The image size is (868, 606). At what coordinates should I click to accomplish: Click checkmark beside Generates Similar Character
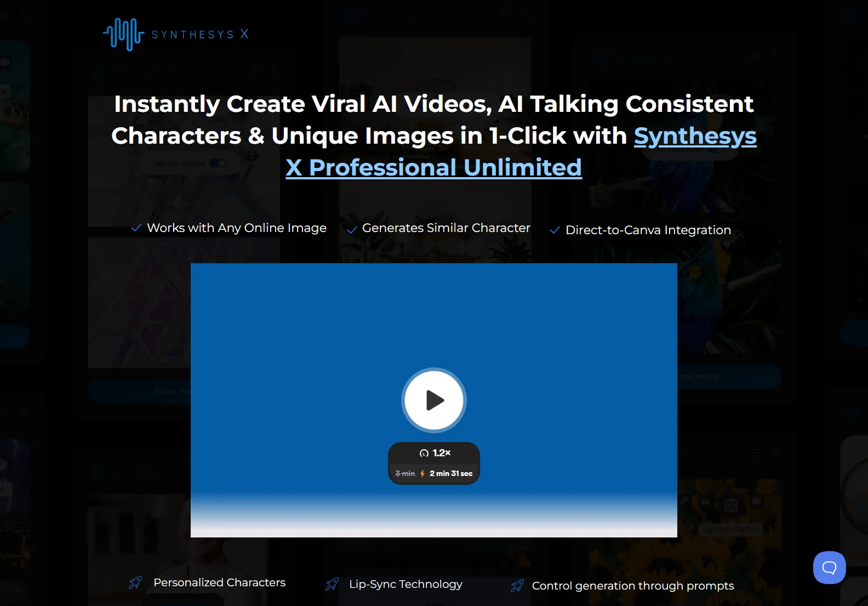click(x=352, y=230)
